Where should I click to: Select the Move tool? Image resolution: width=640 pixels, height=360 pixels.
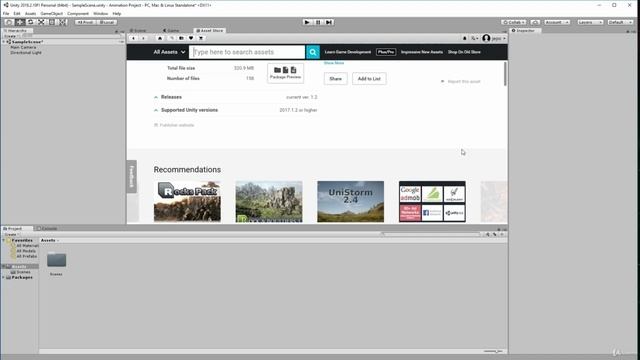click(20, 22)
